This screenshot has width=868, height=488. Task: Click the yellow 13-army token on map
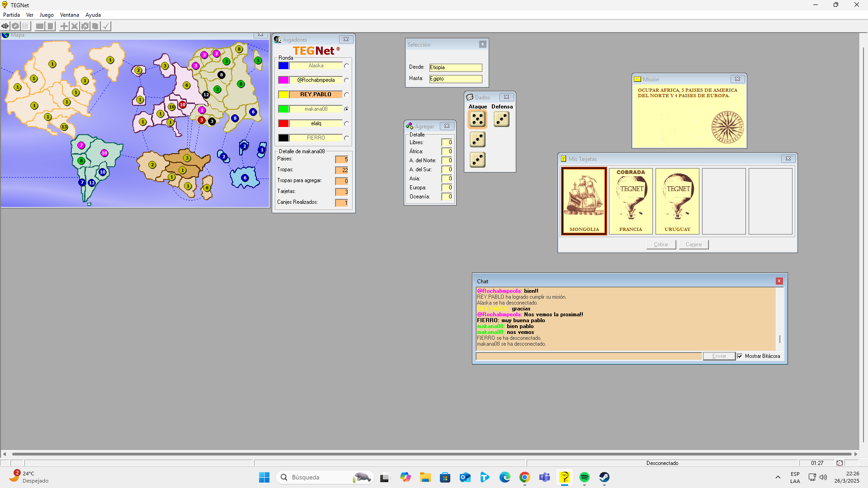click(x=64, y=127)
